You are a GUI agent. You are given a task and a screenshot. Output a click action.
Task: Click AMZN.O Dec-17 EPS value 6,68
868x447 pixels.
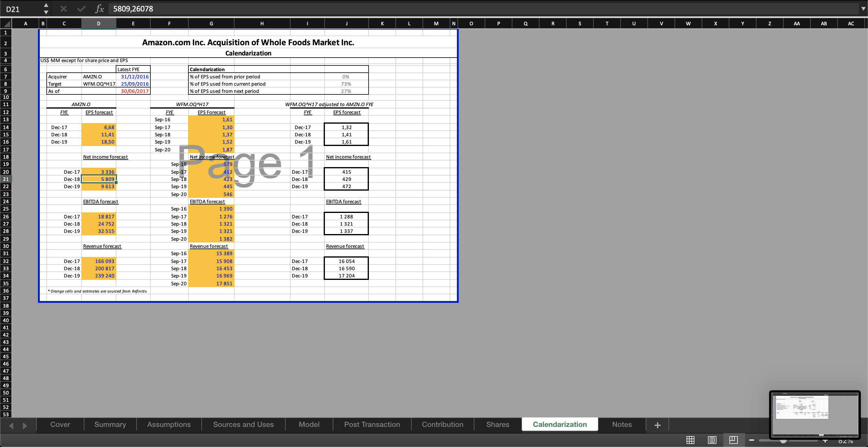coord(99,127)
